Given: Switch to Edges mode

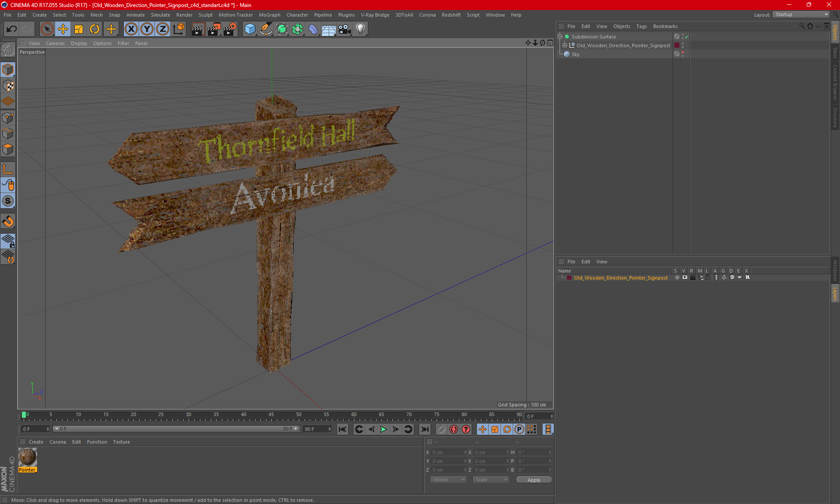Looking at the screenshot, I should (x=8, y=133).
